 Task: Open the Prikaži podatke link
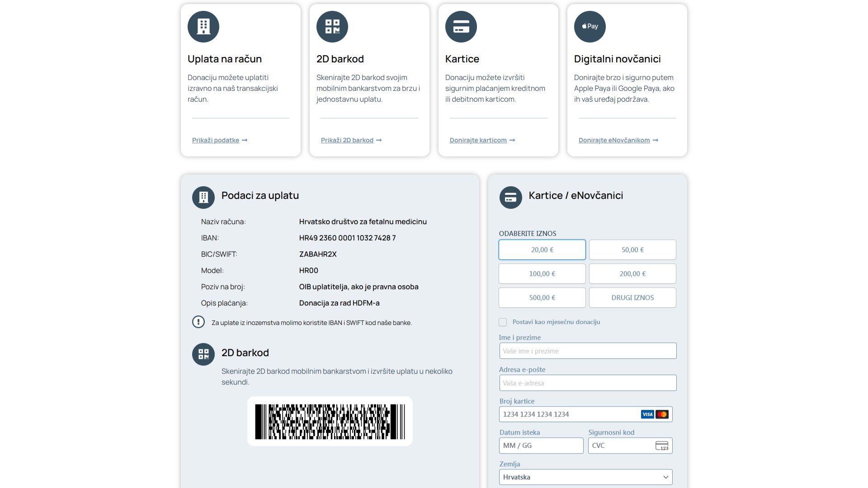220,140
